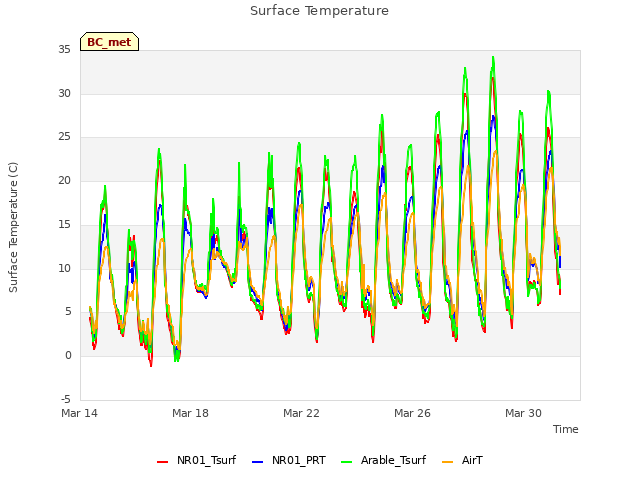This screenshot has width=640, height=480.
Task: Click the 25 y-axis tick label
Action: click(64, 137)
